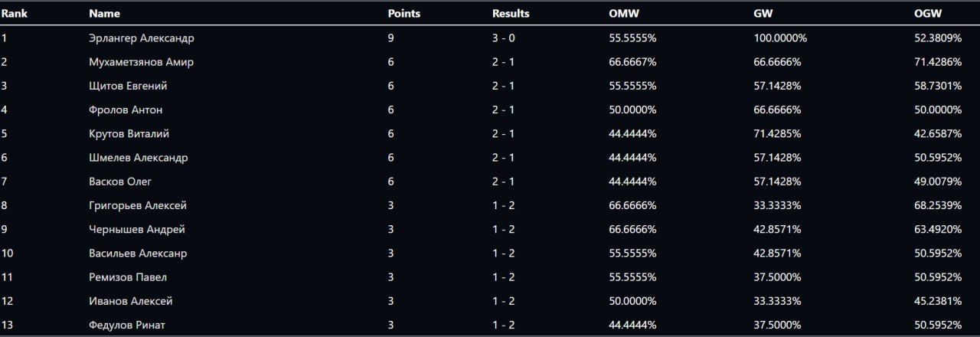Click the Points column header
980x337 pixels.
coord(403,13)
